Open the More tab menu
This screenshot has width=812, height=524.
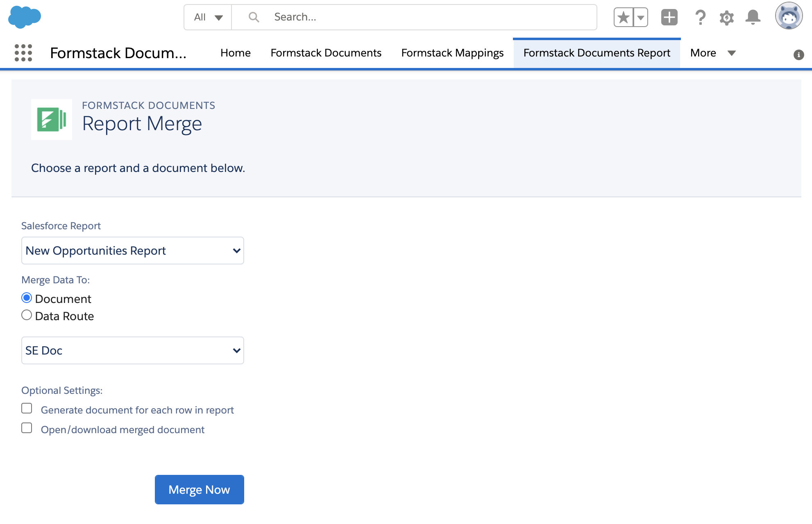712,52
